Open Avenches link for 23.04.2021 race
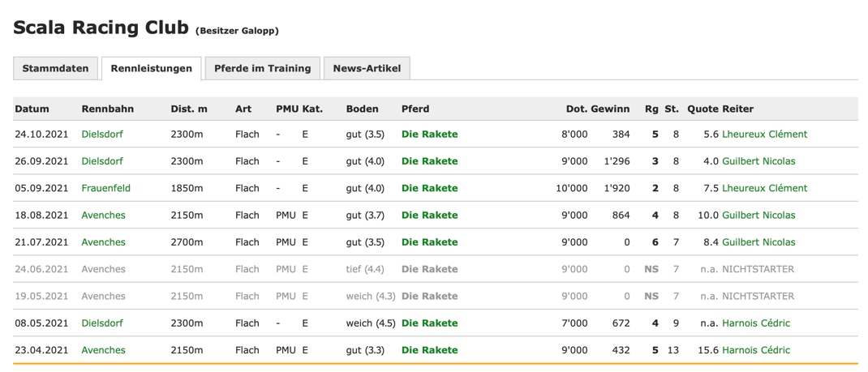This screenshot has width=868, height=372. [x=103, y=350]
